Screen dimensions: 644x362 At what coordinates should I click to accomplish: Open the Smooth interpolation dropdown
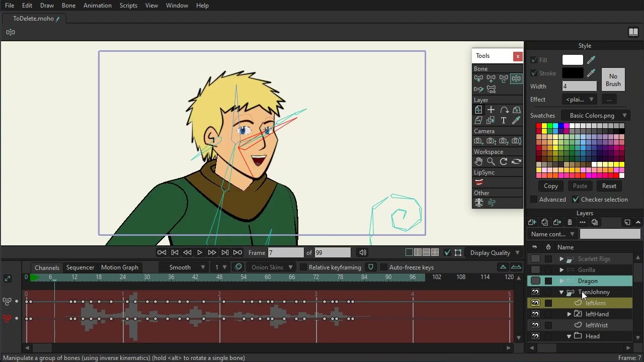[184, 267]
